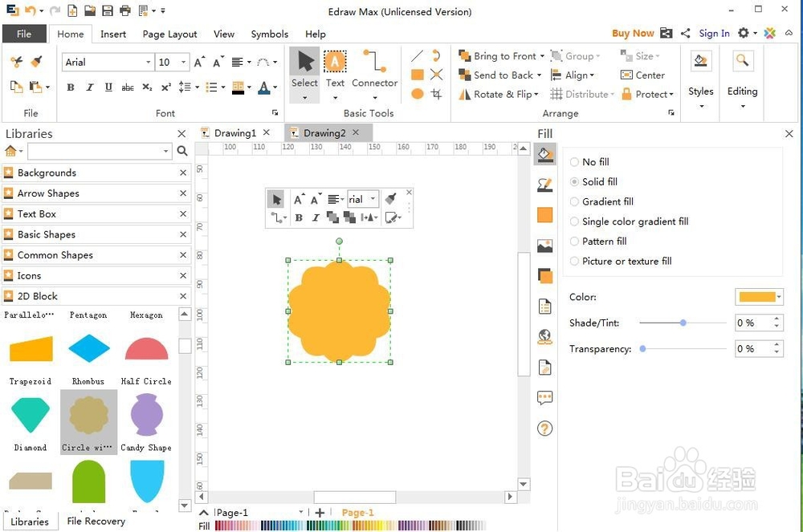Open the File menu

(x=24, y=34)
